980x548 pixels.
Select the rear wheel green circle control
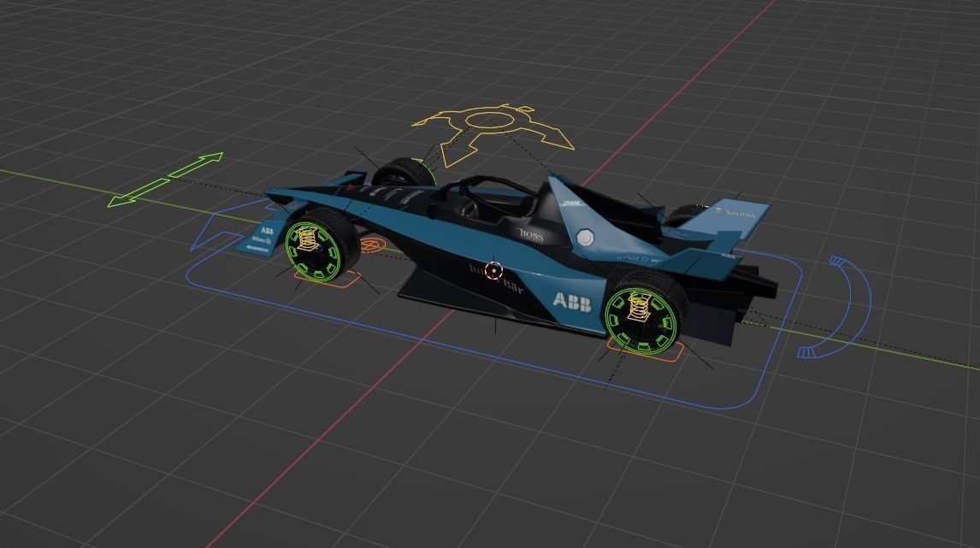[642, 320]
